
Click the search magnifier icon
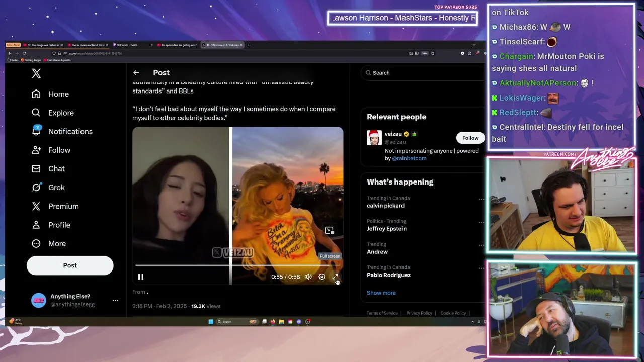pos(368,73)
